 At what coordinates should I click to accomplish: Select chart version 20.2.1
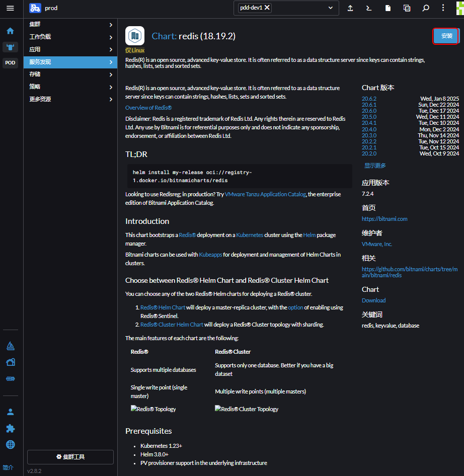coord(369,147)
